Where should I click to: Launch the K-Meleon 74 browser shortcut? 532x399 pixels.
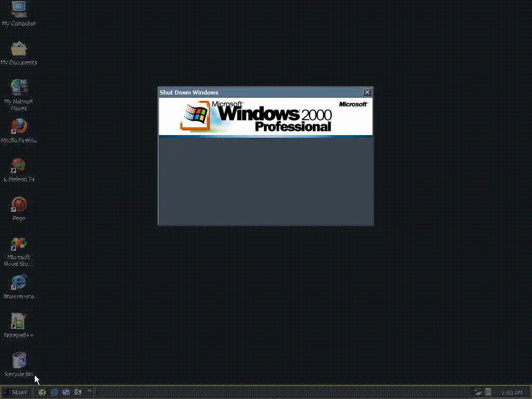click(19, 170)
